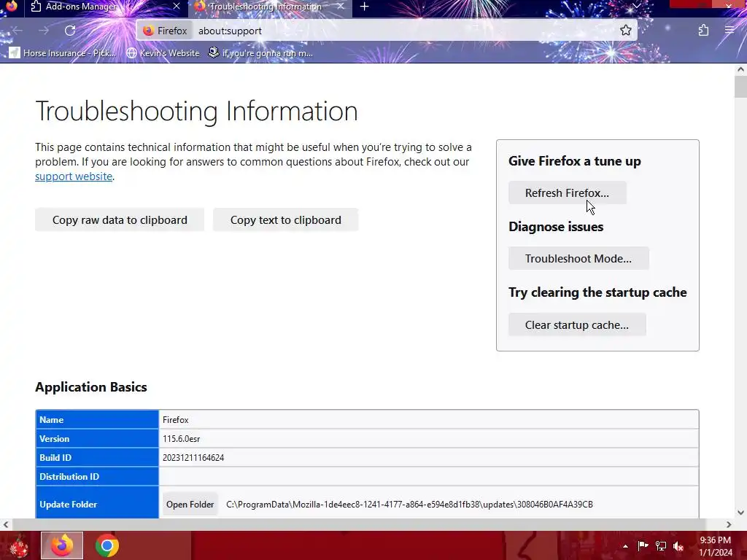The width and height of the screenshot is (747, 560).
Task: Open the Extensions puzzle icon
Action: (x=703, y=31)
